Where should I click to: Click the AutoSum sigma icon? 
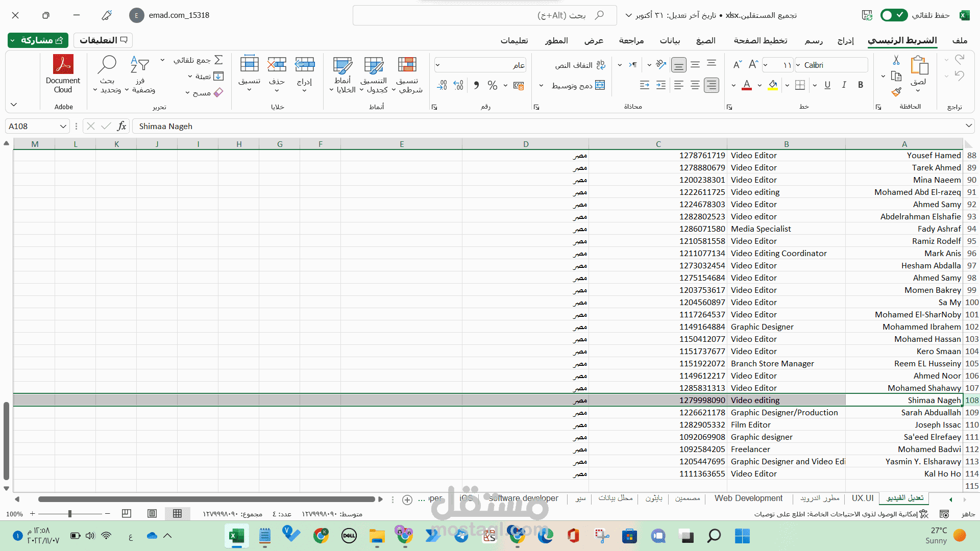click(218, 60)
